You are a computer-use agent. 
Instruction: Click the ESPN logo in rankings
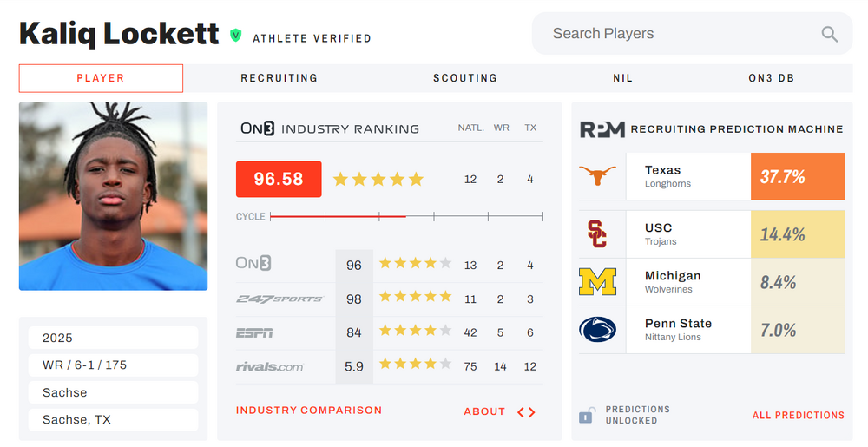pos(254,332)
